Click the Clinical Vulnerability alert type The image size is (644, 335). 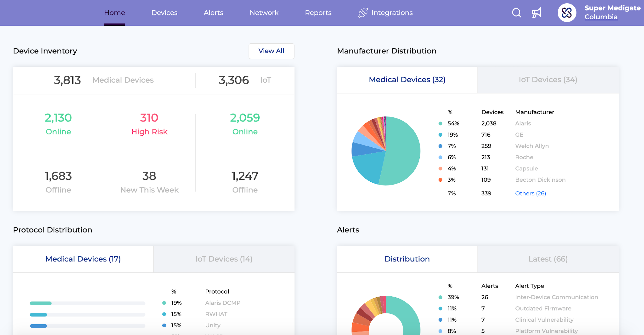coord(544,319)
